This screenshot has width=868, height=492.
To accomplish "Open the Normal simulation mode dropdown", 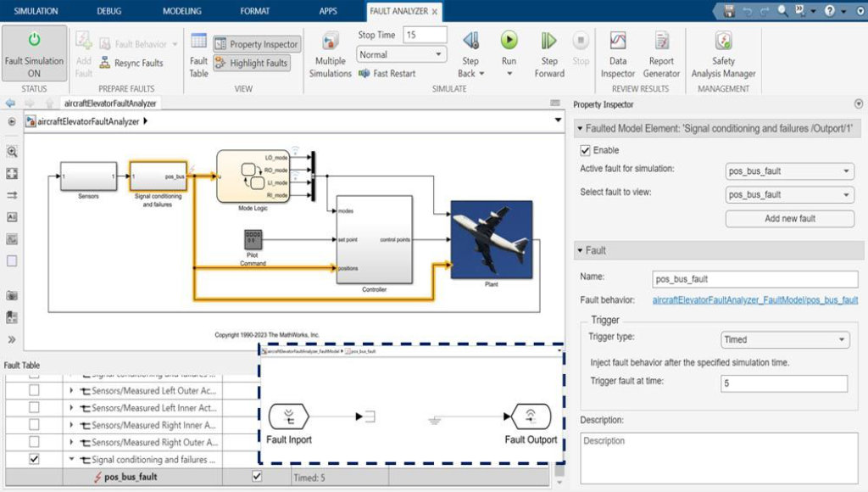I will click(x=401, y=54).
